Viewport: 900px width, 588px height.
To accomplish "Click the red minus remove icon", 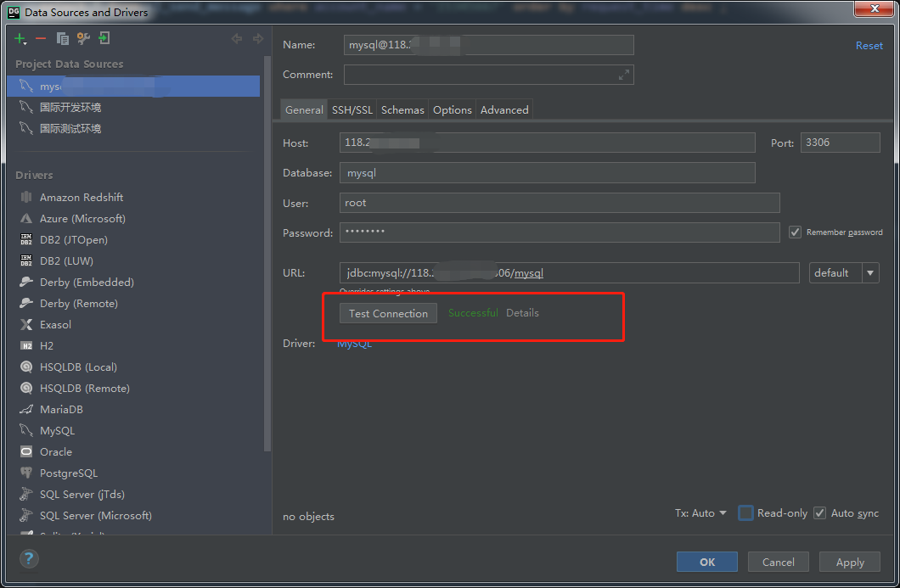I will point(41,38).
